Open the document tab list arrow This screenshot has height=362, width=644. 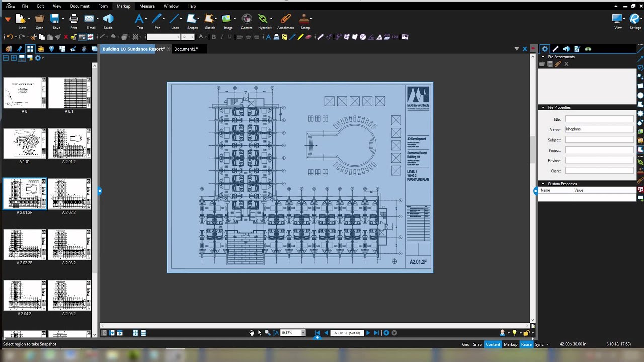coord(516,49)
